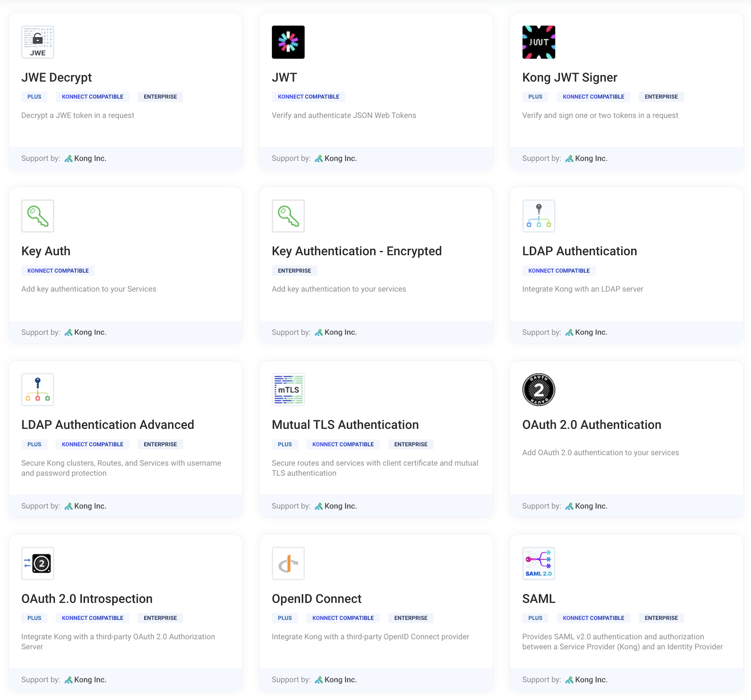The height and width of the screenshot is (700, 751).
Task: Click the OAuth 2.0 round badge icon
Action: pyautogui.click(x=538, y=390)
